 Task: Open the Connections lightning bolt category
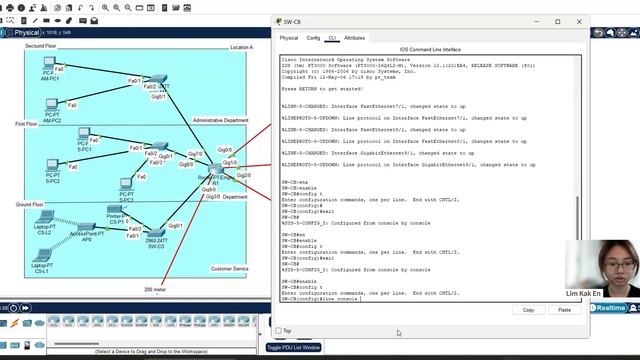pyautogui.click(x=15, y=323)
